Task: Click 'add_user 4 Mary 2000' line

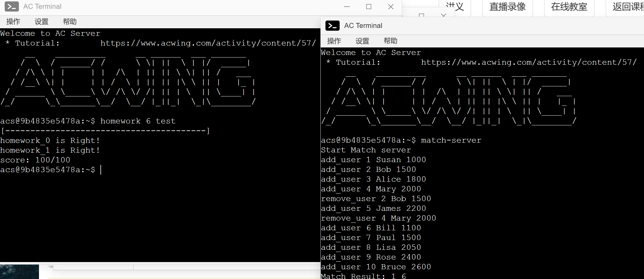Action: click(371, 189)
